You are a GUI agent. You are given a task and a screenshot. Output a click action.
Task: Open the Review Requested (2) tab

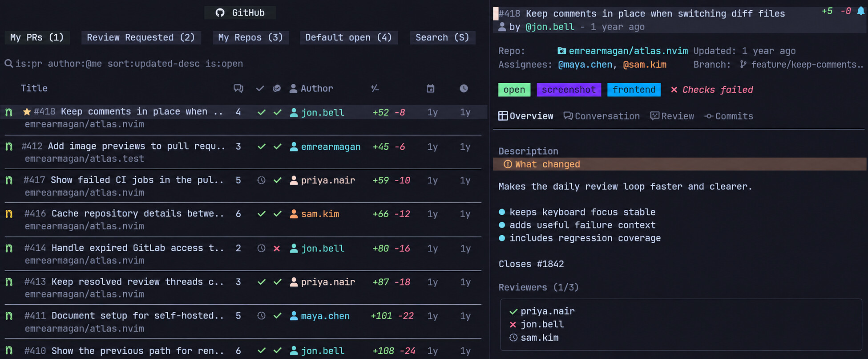141,37
